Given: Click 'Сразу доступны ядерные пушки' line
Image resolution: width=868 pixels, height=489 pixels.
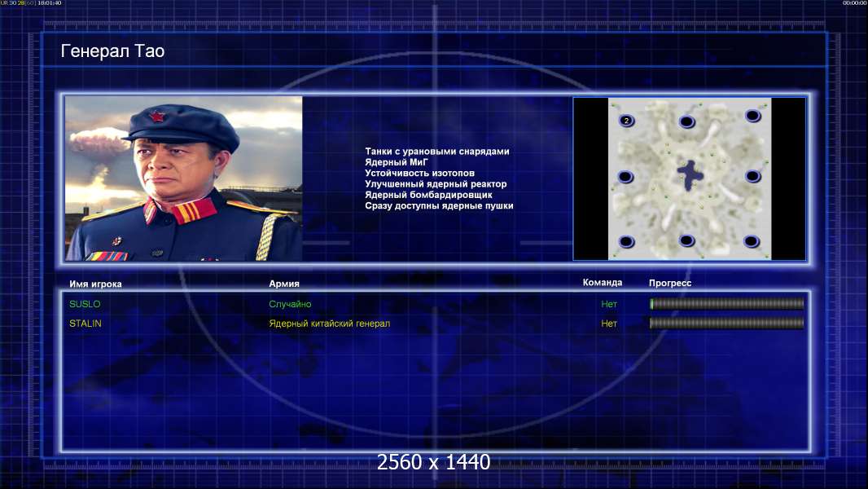Looking at the screenshot, I should point(439,205).
